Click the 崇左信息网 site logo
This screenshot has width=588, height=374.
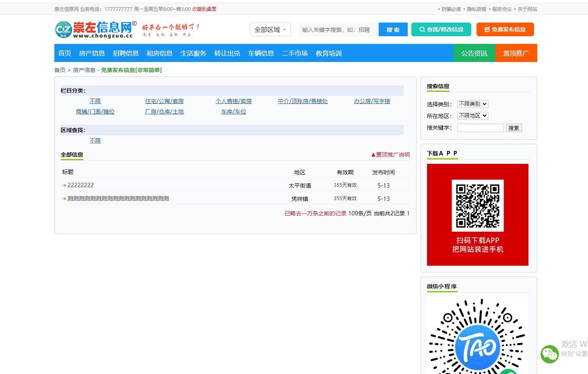pos(96,29)
